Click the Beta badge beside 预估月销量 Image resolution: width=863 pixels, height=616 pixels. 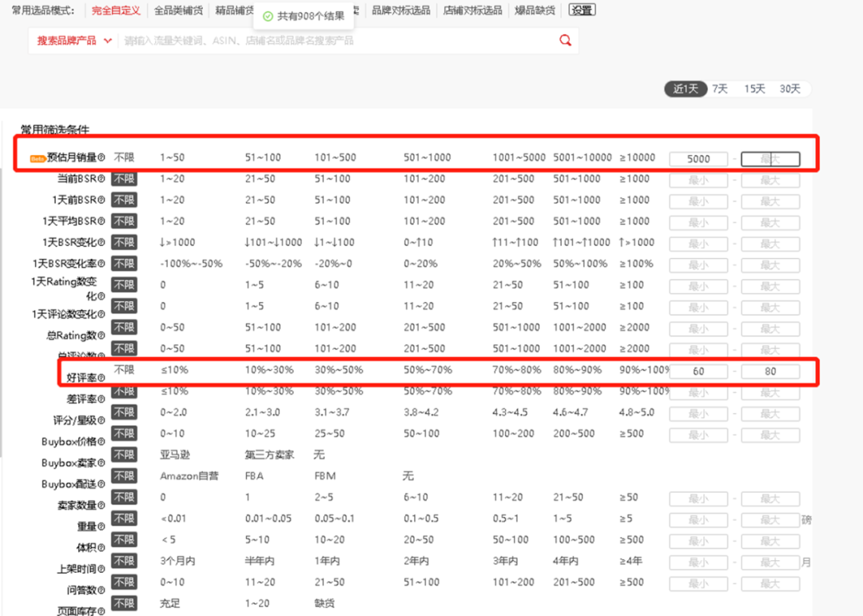pyautogui.click(x=37, y=157)
